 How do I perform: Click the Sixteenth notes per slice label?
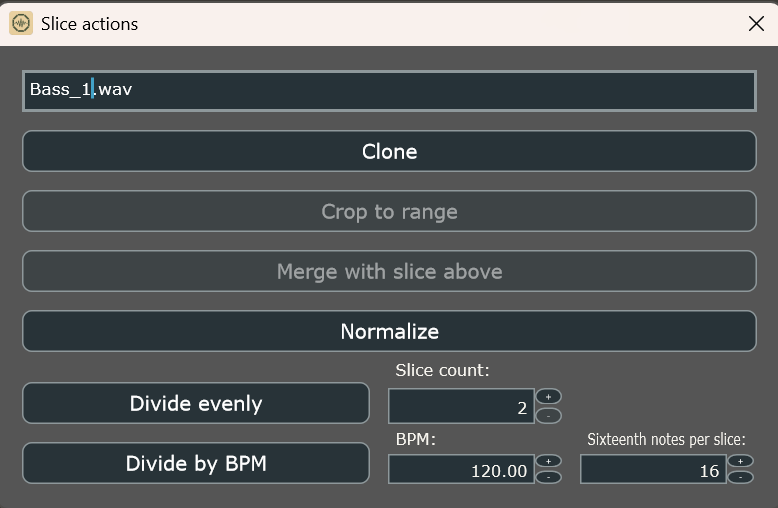(x=666, y=440)
